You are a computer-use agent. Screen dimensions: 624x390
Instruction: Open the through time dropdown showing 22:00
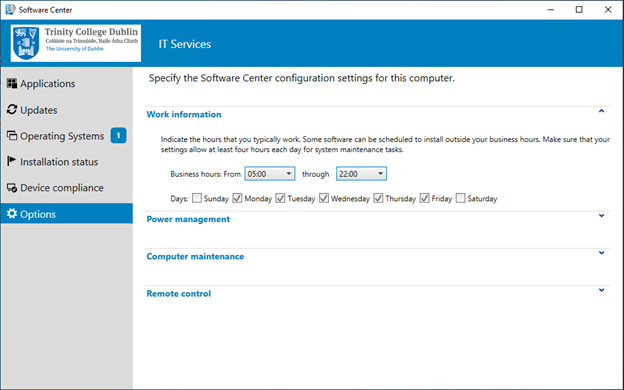click(x=361, y=174)
